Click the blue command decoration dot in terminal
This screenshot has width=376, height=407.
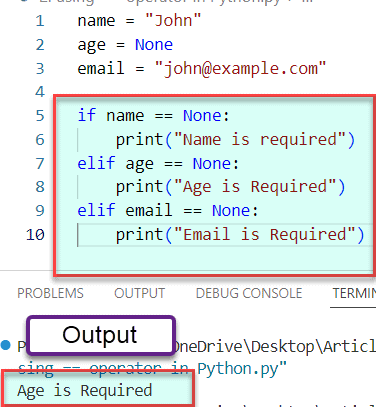5,345
